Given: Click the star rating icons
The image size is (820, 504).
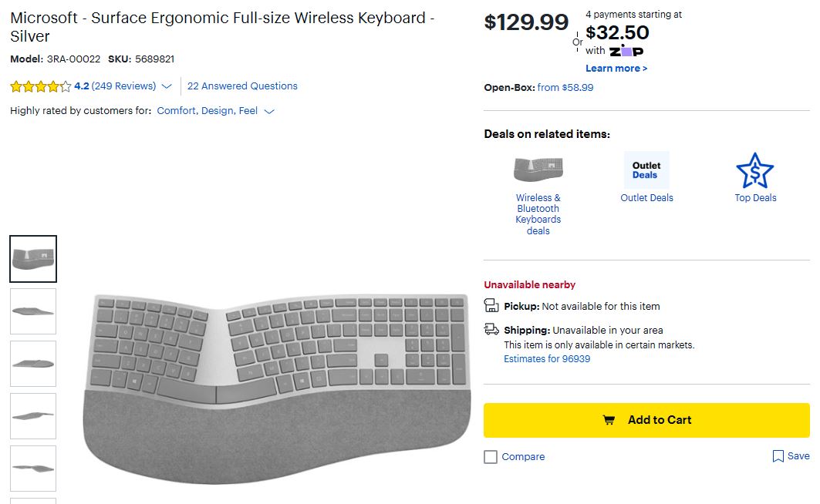Looking at the screenshot, I should tap(41, 86).
